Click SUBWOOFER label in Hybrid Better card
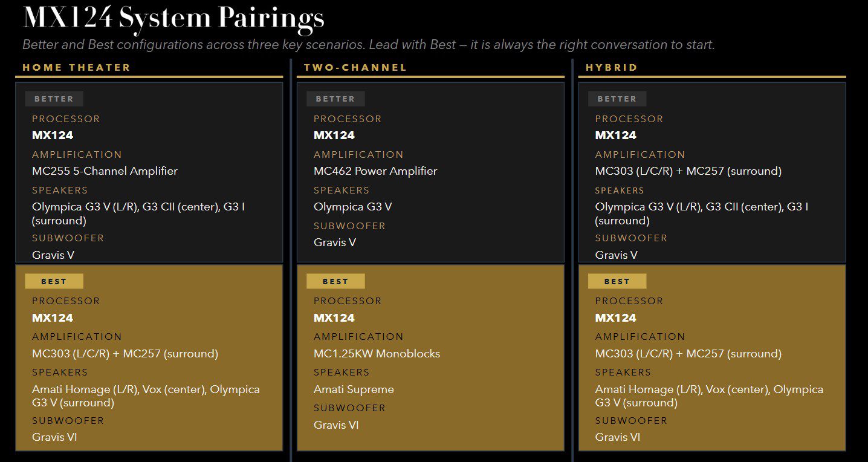This screenshot has height=462, width=868. (x=632, y=238)
